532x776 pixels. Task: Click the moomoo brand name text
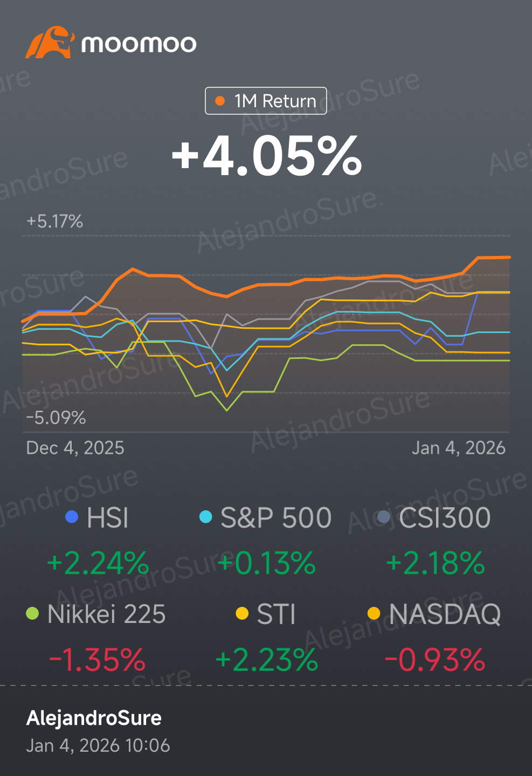pyautogui.click(x=139, y=44)
